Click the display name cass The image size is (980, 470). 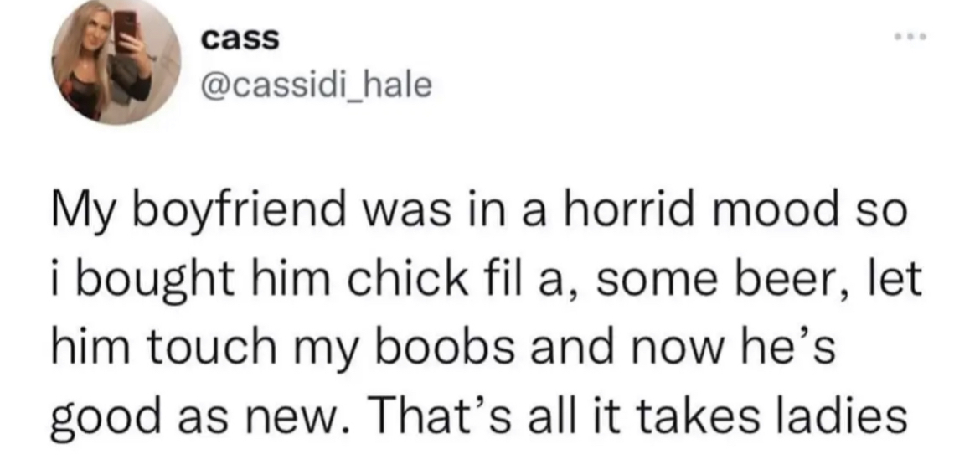click(x=240, y=39)
